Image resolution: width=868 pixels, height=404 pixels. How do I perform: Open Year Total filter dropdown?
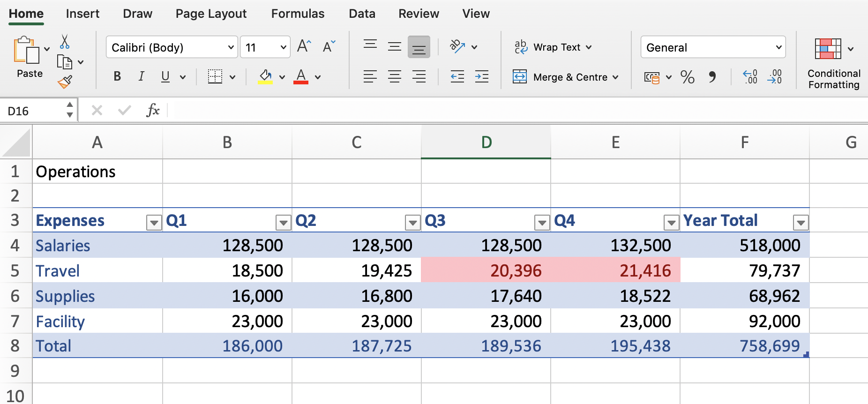point(801,223)
